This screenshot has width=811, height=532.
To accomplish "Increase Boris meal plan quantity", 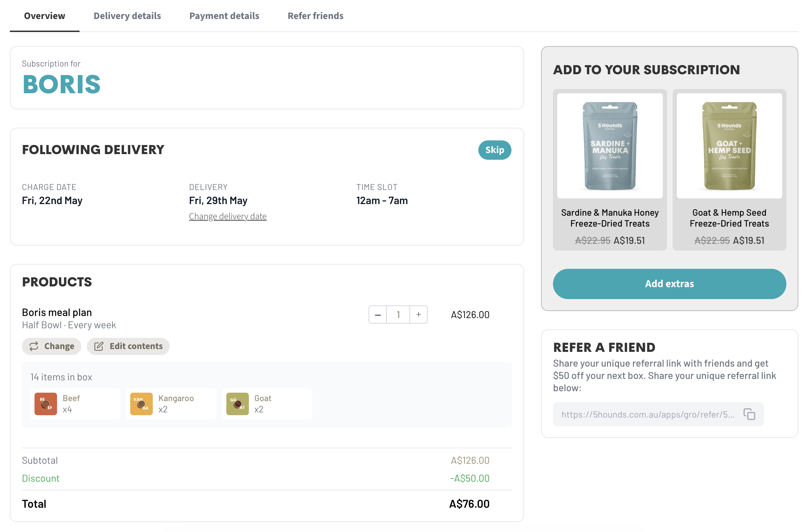I will (419, 315).
